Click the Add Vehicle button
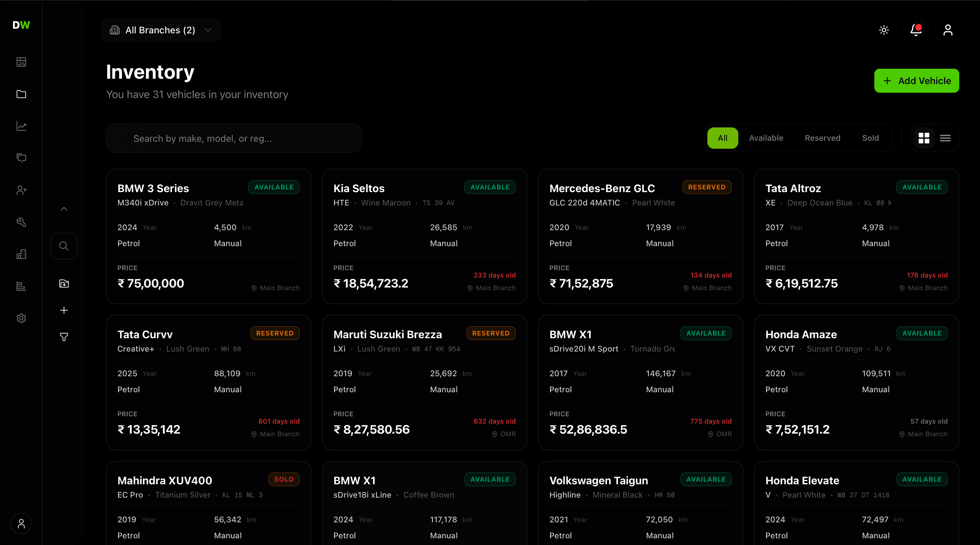Screen dimensions: 980x545 tap(916, 81)
